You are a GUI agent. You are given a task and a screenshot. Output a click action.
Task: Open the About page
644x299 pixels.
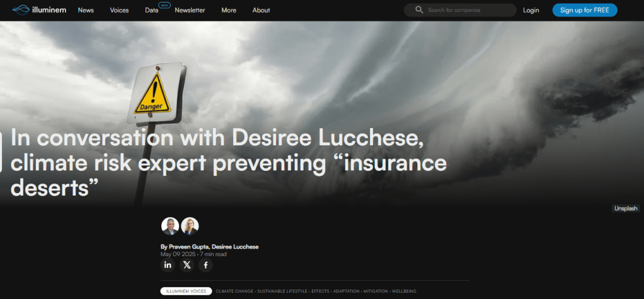pos(261,10)
